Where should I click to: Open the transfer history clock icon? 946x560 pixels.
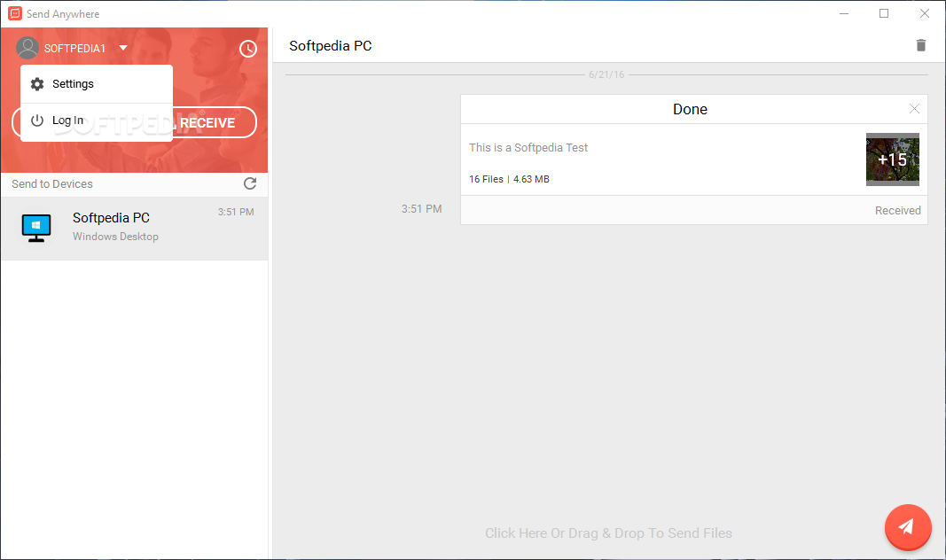click(x=248, y=49)
